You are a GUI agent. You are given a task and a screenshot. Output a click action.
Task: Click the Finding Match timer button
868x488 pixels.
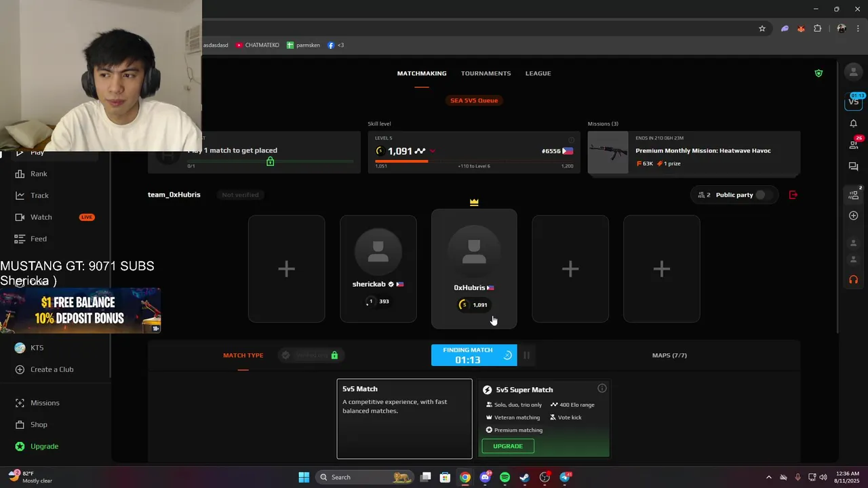click(474, 355)
